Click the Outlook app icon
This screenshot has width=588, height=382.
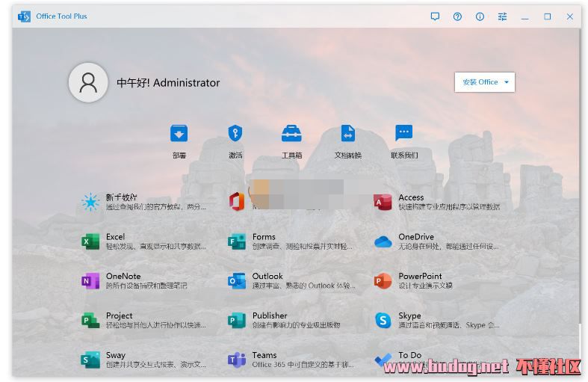[237, 281]
